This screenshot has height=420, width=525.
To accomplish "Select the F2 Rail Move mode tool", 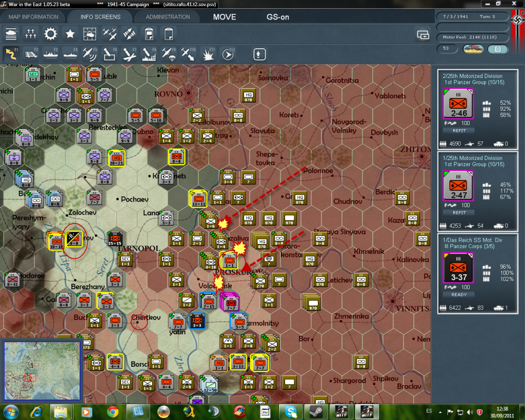I will point(31,54).
